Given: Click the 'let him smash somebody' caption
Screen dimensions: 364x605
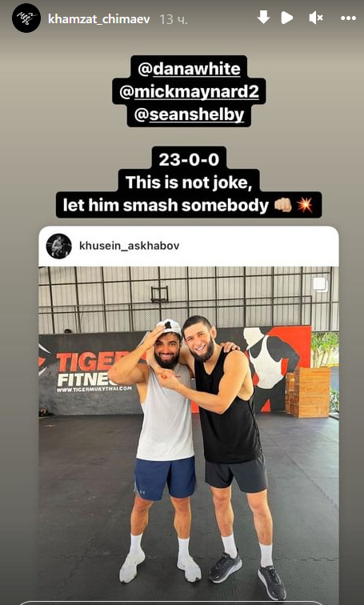Looking at the screenshot, I should (x=166, y=205).
